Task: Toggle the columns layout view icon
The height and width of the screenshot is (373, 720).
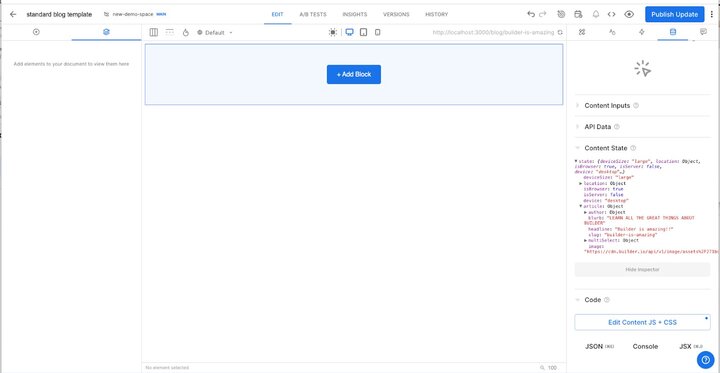Action: [154, 32]
